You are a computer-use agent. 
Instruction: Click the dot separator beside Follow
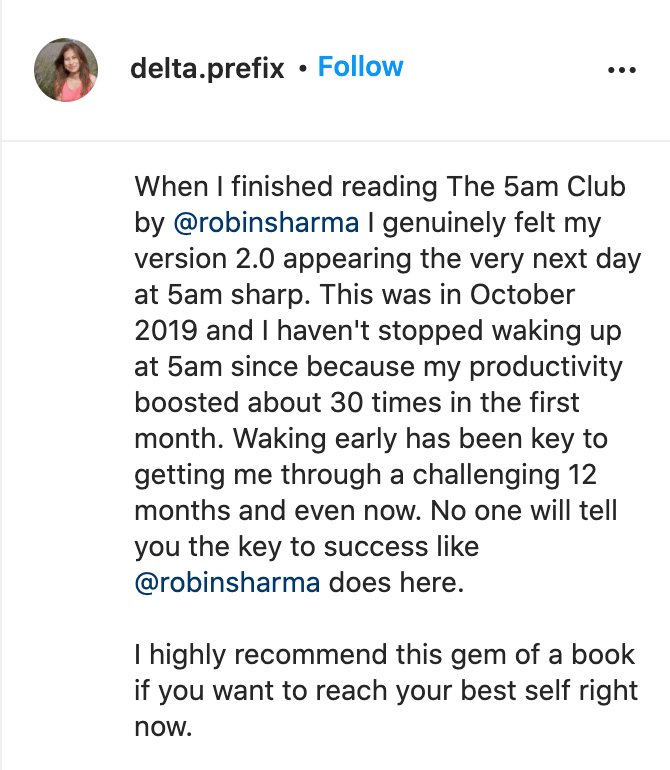pyautogui.click(x=302, y=70)
